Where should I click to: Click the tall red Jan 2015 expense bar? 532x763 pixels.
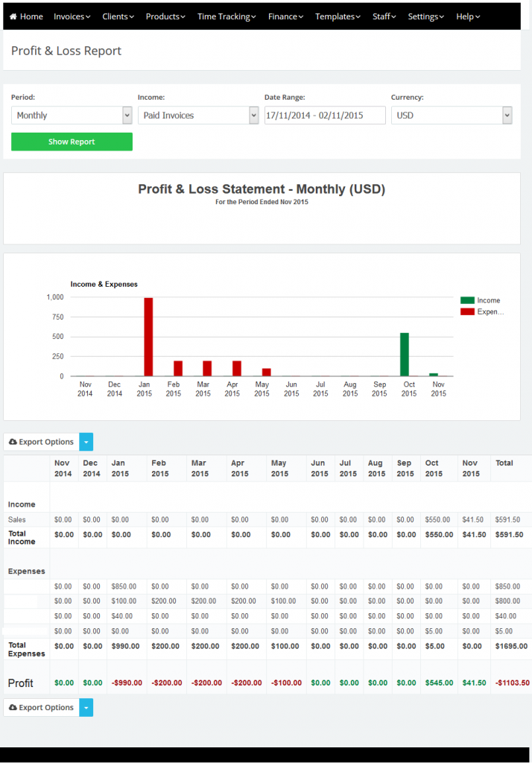click(148, 337)
